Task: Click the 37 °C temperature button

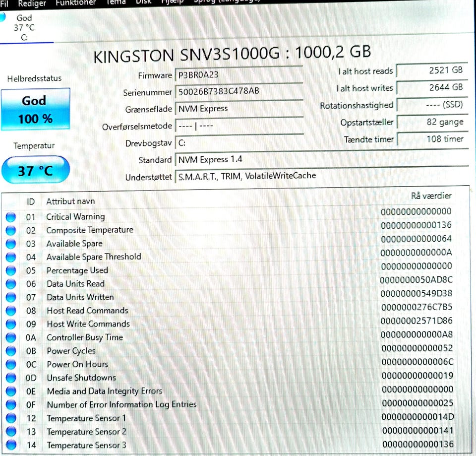Action: tap(36, 170)
